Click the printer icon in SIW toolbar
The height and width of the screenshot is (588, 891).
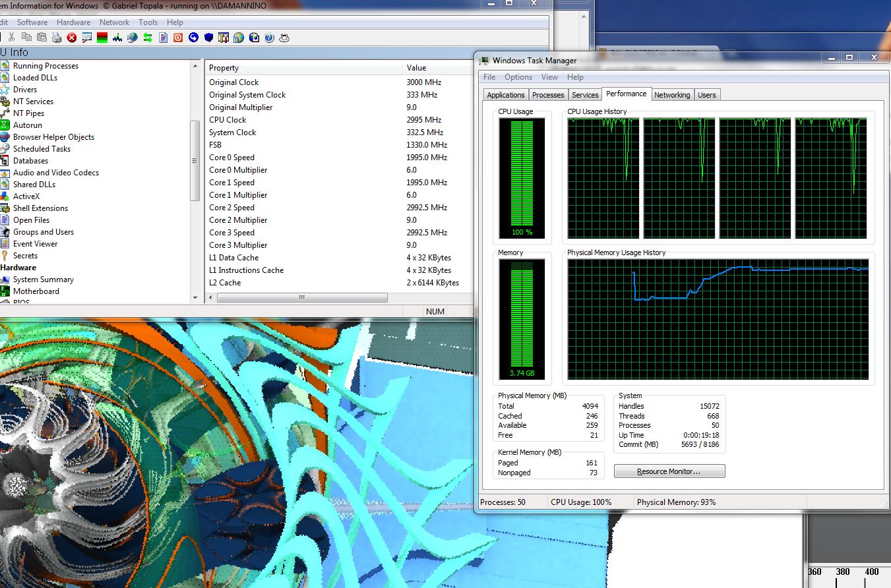[57, 38]
